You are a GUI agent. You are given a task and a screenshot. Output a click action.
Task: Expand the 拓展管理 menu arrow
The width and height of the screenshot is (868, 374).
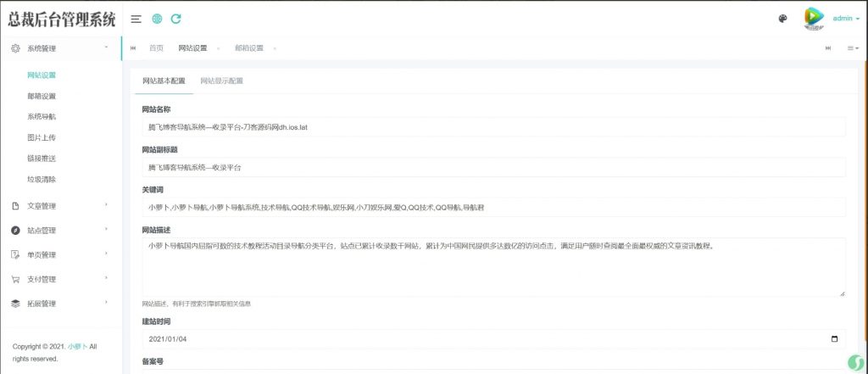[106, 303]
